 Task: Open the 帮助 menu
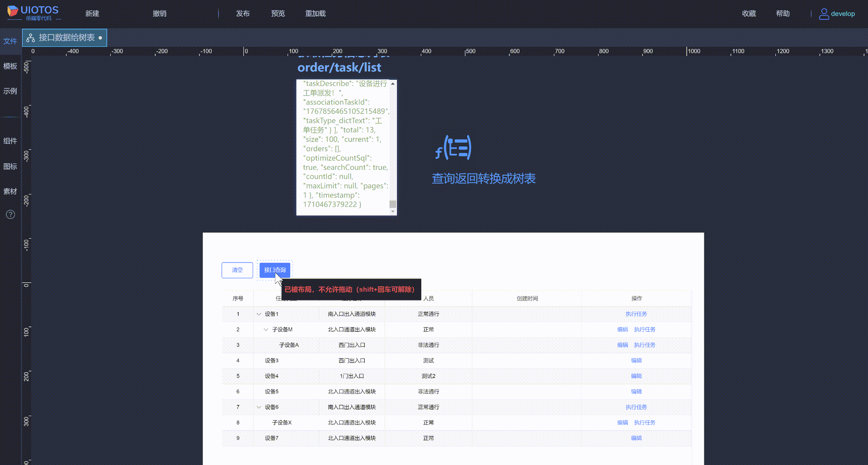point(783,13)
